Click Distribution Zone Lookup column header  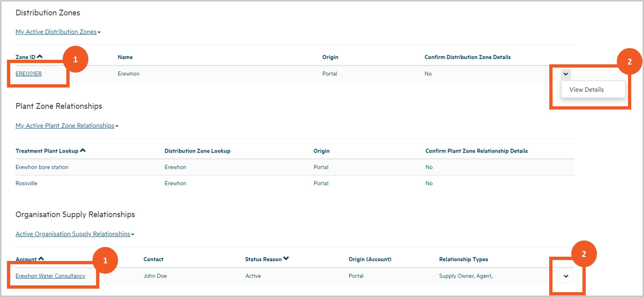[x=197, y=151]
